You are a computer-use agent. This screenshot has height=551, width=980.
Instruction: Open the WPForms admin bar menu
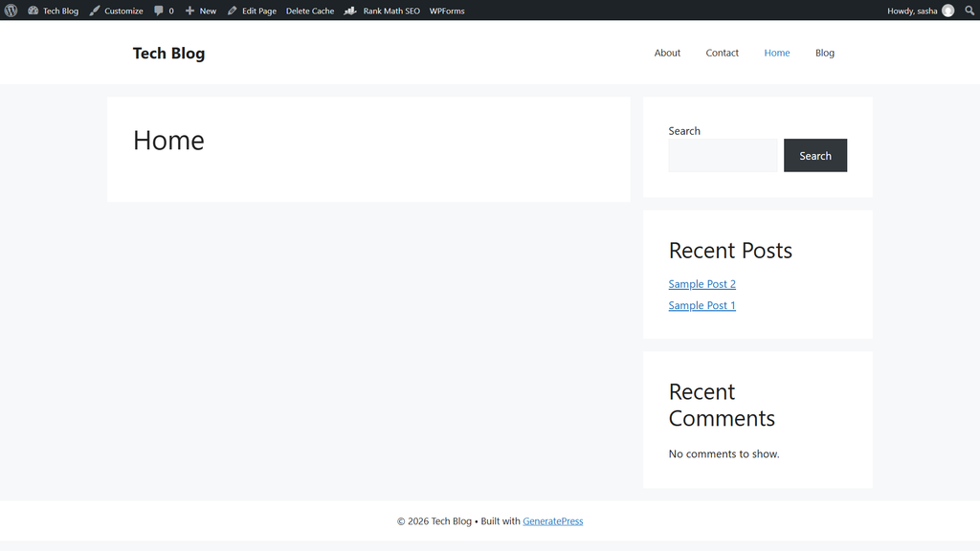point(447,11)
